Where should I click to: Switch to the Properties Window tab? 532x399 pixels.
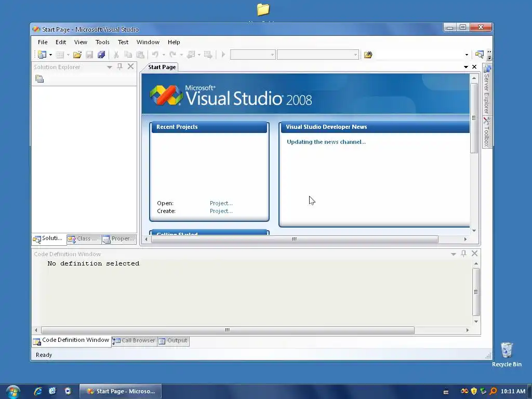[x=119, y=239]
